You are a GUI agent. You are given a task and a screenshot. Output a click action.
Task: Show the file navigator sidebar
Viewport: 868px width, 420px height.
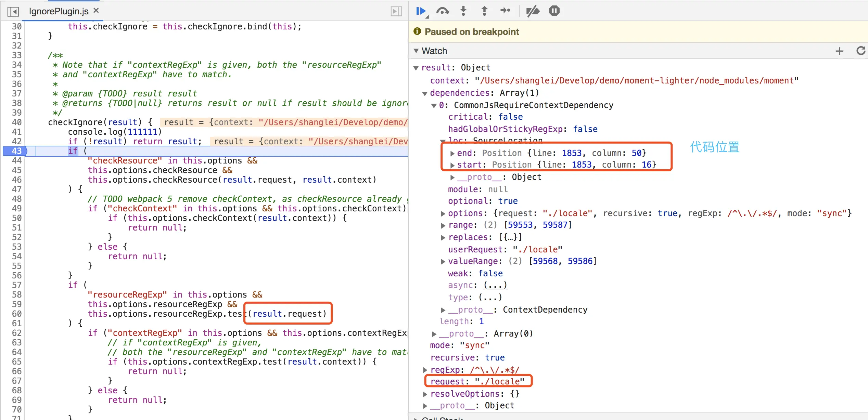coord(13,11)
